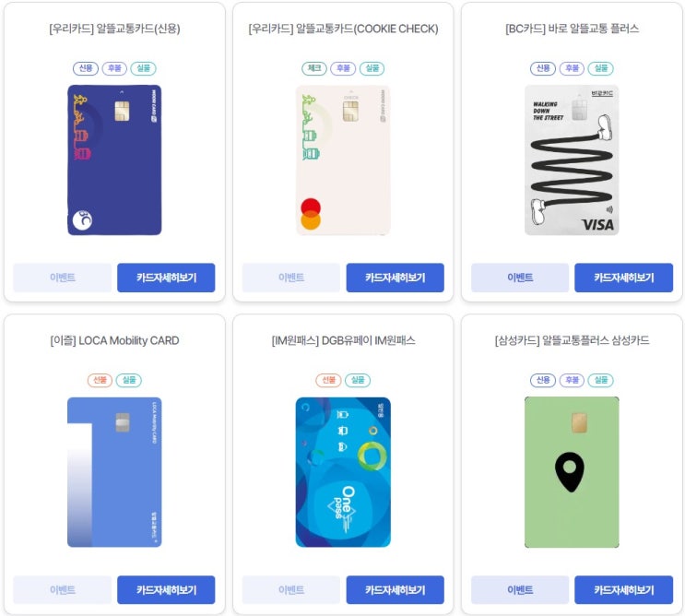Click the 체크 tag on COOKIE CHECK card
Screen dimensions: 685x616
click(x=314, y=68)
